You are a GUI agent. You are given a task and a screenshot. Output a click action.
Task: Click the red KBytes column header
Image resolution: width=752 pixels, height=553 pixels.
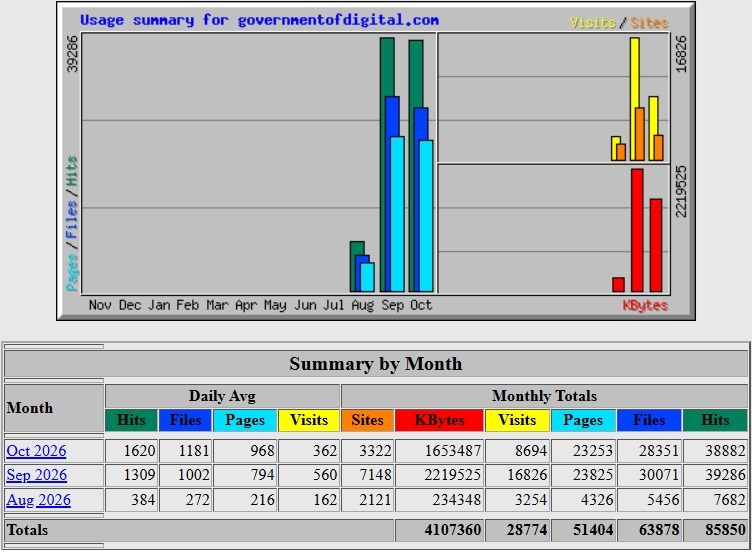[x=439, y=420]
